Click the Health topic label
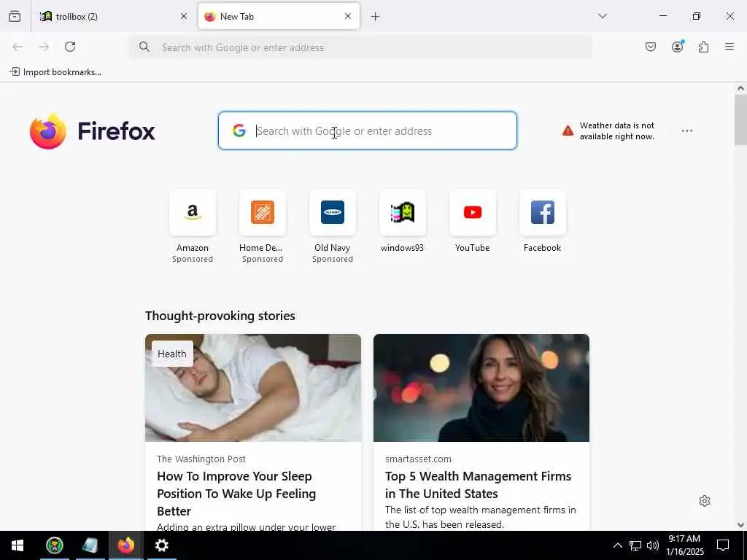This screenshot has height=560, width=747. coord(172,354)
